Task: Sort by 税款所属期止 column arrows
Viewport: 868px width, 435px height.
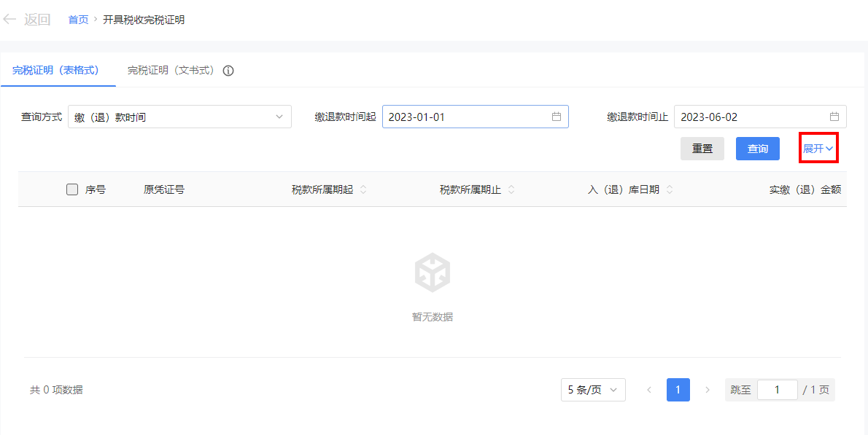Action: [511, 189]
